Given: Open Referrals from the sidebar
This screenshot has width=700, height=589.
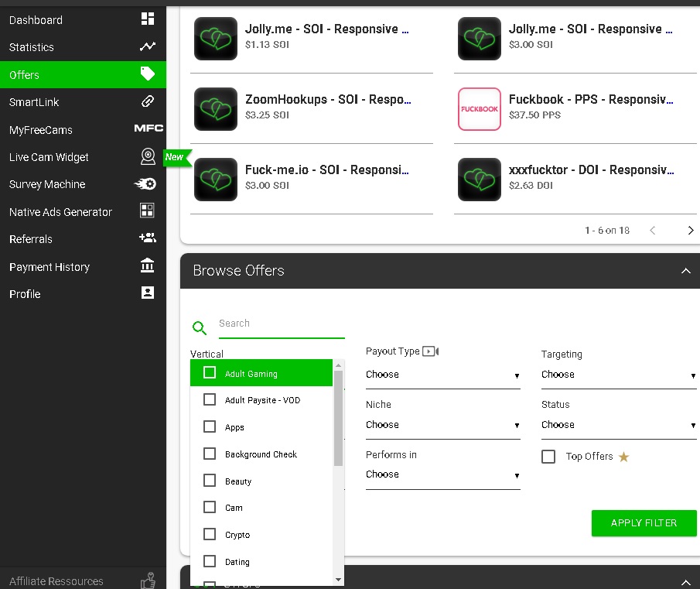Looking at the screenshot, I should point(83,239).
